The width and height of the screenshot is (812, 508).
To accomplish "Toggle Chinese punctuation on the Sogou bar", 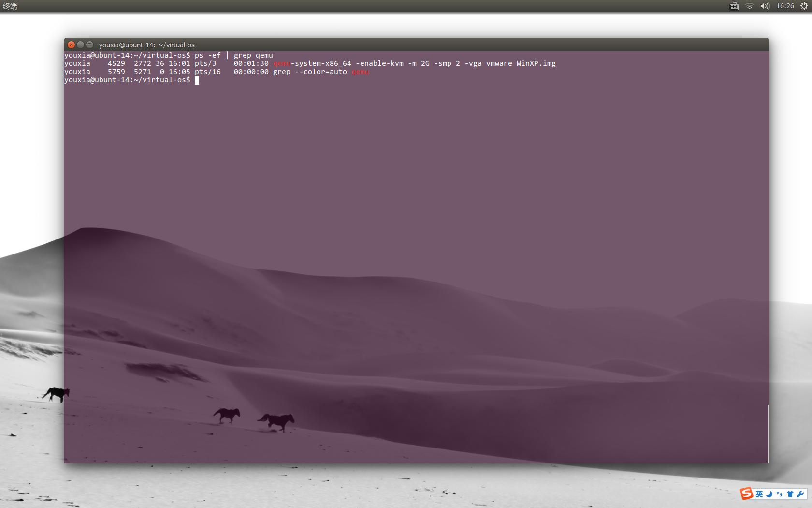I will (x=779, y=494).
